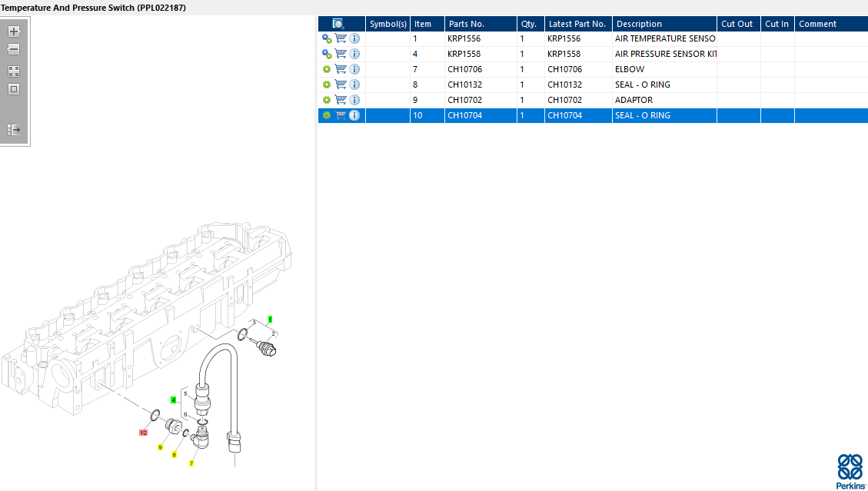Click gear icon for item 1 KRP1556
This screenshot has width=868, height=491.
327,38
